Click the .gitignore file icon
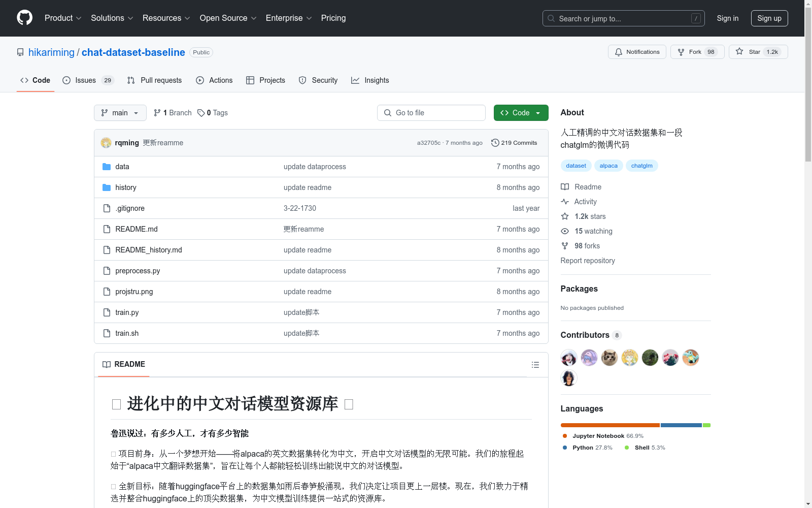812x508 pixels. [107, 208]
